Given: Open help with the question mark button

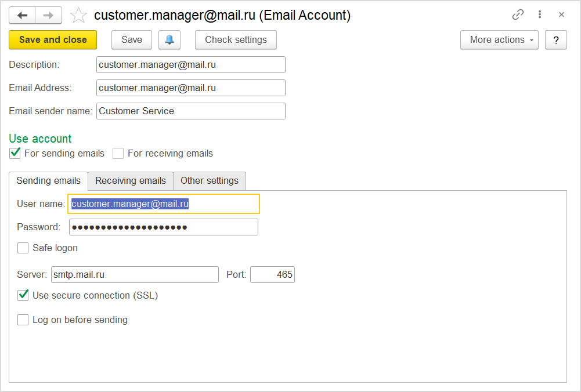Looking at the screenshot, I should (x=556, y=39).
